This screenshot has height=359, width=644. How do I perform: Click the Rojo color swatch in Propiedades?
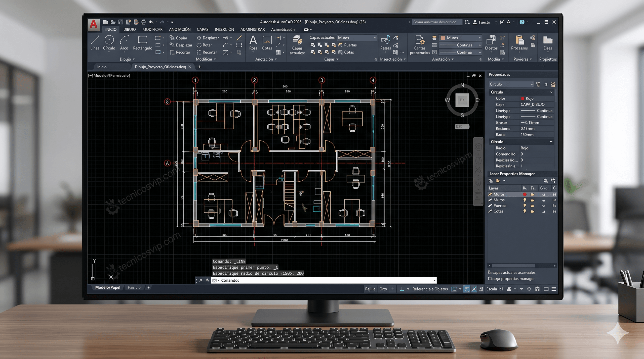522,99
